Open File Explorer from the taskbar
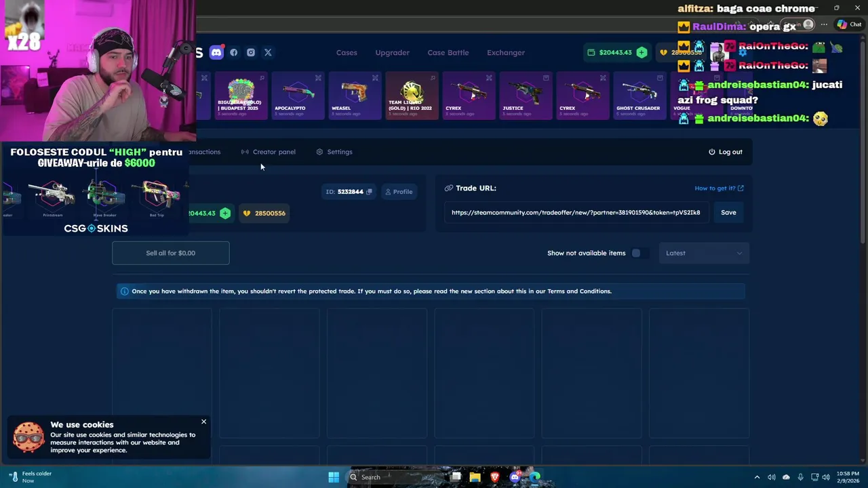Screen dimensions: 868x488 pos(475,477)
